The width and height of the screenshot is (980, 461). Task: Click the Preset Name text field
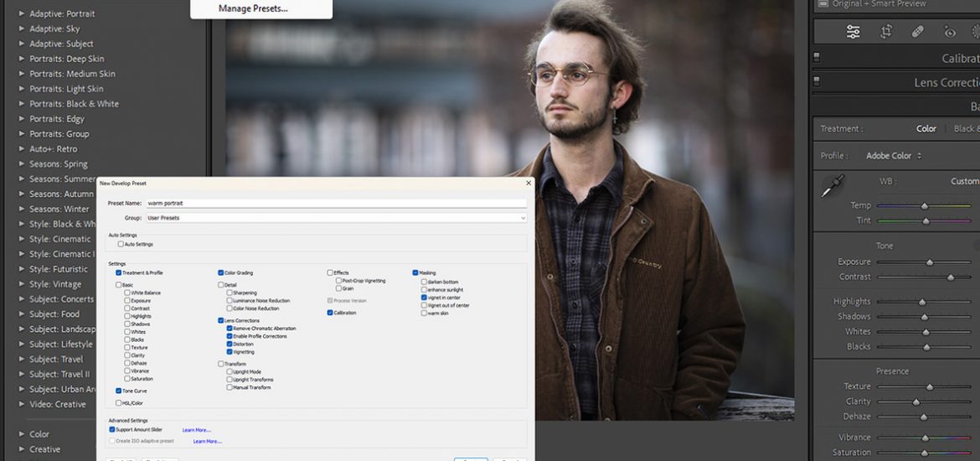click(x=335, y=203)
